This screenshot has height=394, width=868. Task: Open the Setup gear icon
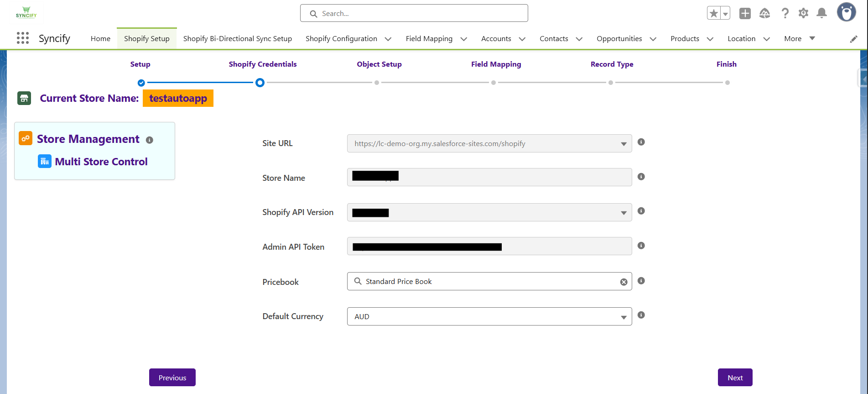coord(803,13)
